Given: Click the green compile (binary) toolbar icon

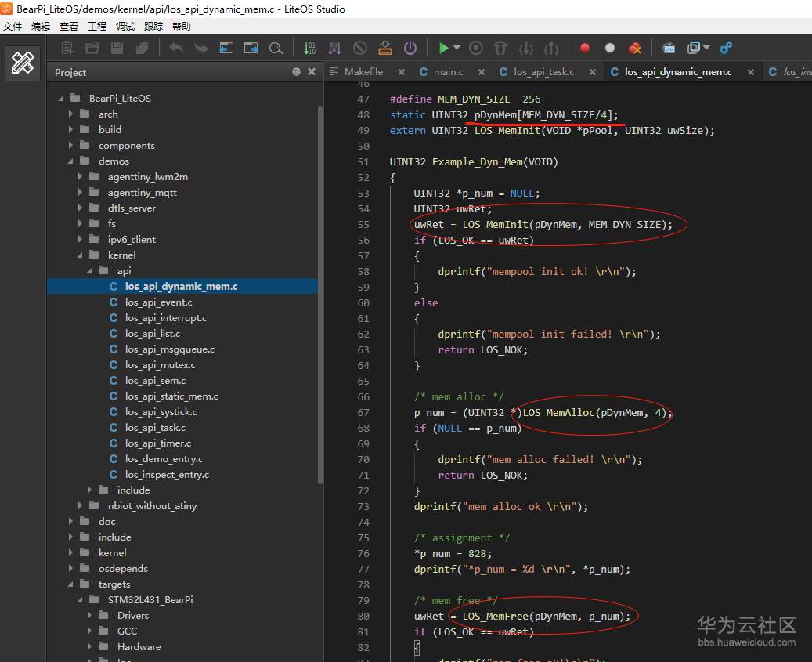Looking at the screenshot, I should pyautogui.click(x=309, y=48).
